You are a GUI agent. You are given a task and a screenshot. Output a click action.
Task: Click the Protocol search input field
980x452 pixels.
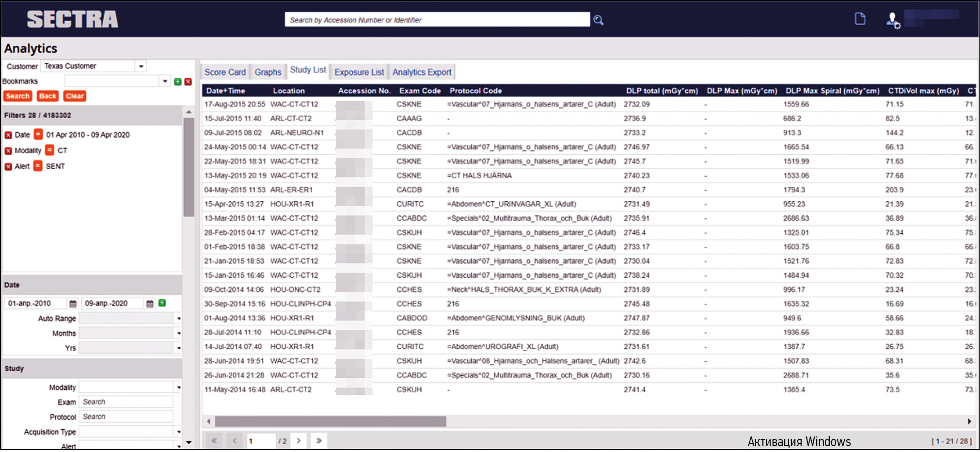point(127,417)
